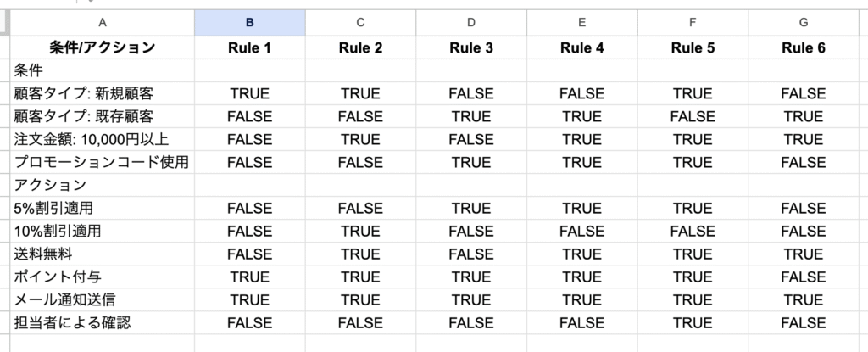Click the Rule 1 header cell
Screen dimensions: 868x352
pyautogui.click(x=249, y=47)
